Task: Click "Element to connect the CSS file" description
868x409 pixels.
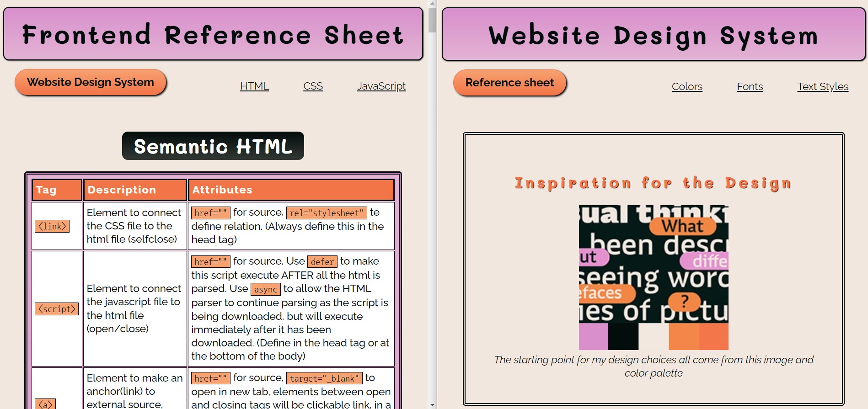Action: pos(134,226)
